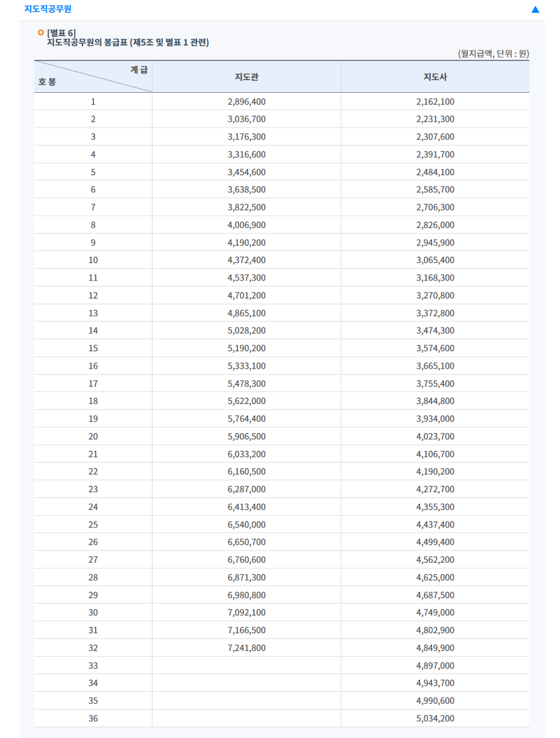560x738 pixels.
Task: Select the value 4,372,400 in the 지도관 column
Action: pyautogui.click(x=246, y=260)
